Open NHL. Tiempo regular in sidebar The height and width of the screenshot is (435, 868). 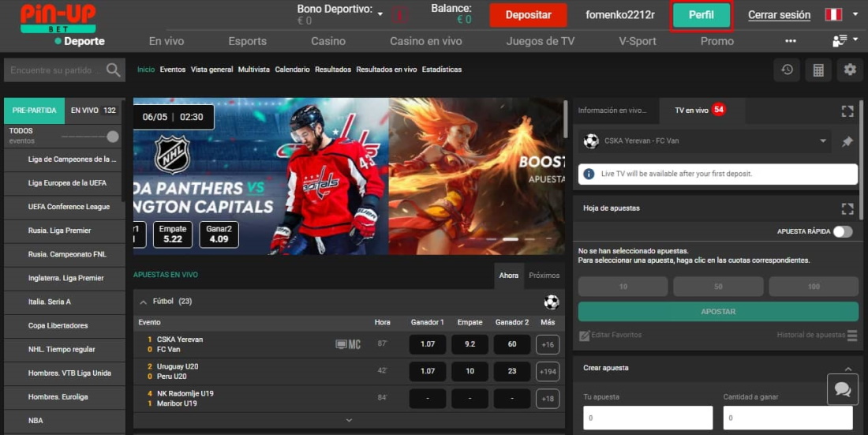[x=64, y=350]
